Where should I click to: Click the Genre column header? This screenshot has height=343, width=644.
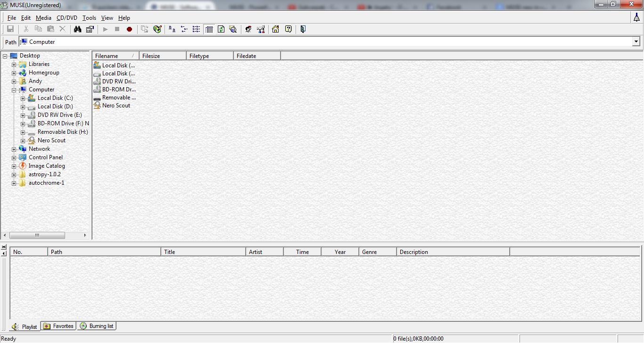coord(378,252)
